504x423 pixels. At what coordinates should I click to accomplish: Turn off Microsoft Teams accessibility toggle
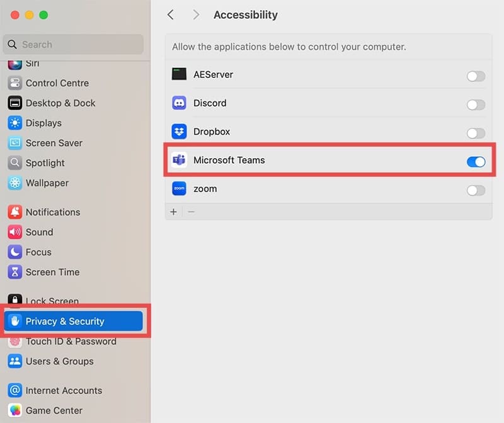pos(476,162)
